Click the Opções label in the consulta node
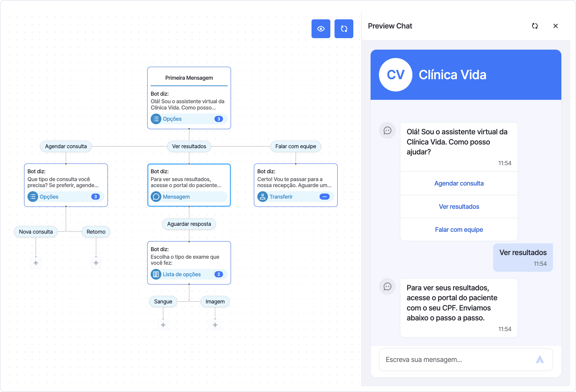Image resolution: width=576 pixels, height=392 pixels. click(x=49, y=197)
